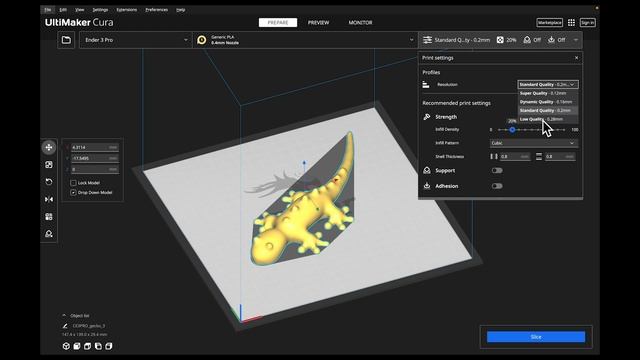Collapse the print settings header chevron

(576, 40)
